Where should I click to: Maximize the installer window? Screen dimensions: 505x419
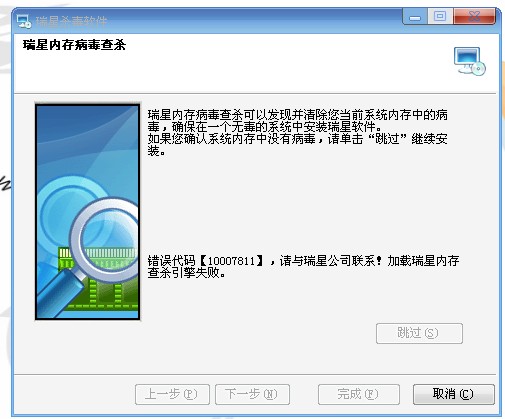(440, 16)
